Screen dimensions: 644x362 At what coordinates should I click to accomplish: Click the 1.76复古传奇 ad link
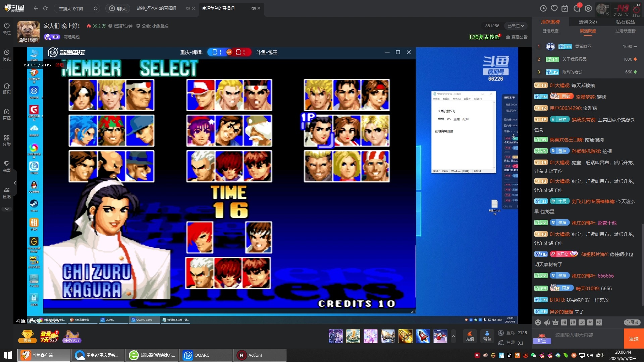[484, 37]
